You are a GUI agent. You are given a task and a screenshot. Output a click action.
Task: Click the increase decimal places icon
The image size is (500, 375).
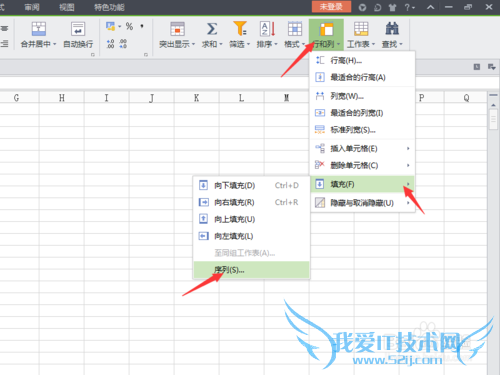(x=110, y=44)
